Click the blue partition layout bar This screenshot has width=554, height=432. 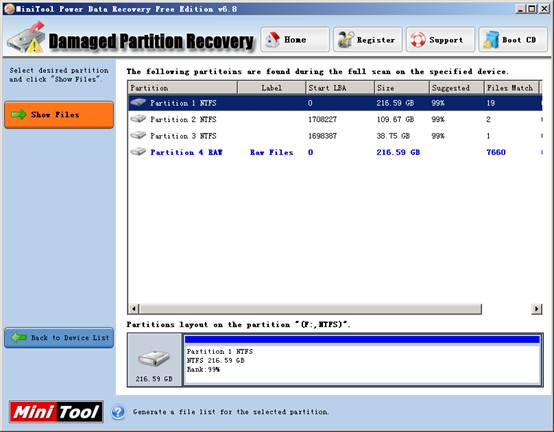(362, 339)
